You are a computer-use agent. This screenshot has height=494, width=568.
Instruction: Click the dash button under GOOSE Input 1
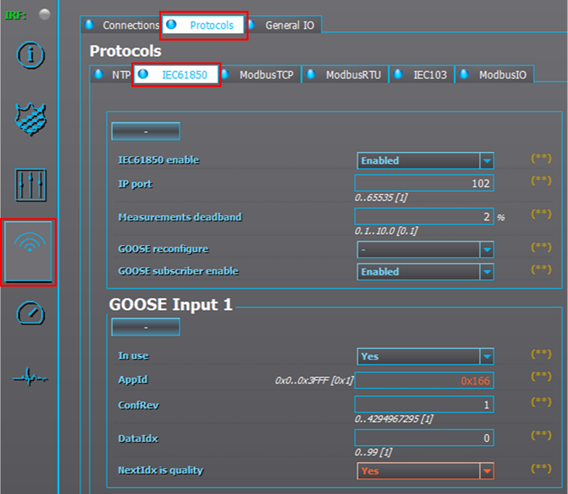pos(146,327)
